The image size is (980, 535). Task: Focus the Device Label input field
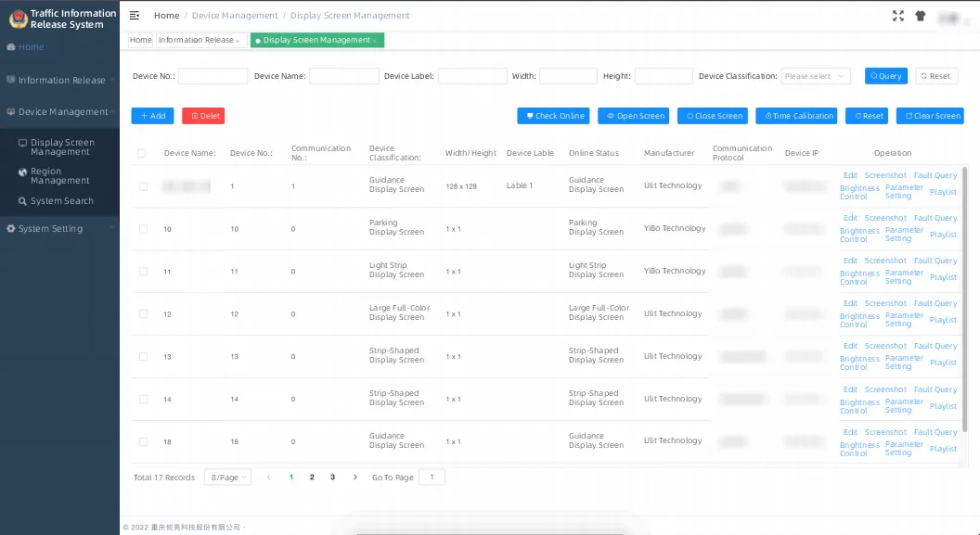coord(472,76)
